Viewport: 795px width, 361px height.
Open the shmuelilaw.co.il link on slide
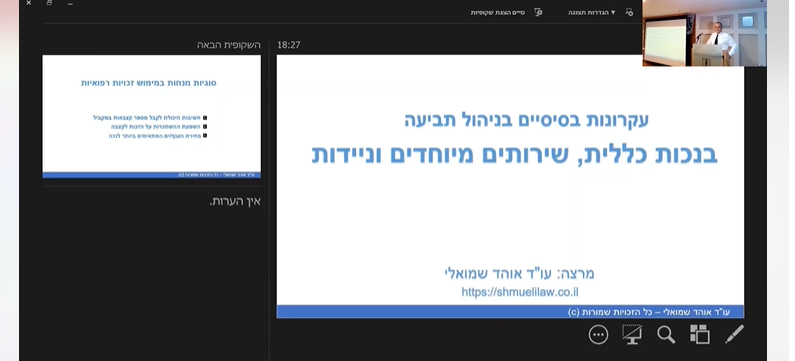(520, 292)
